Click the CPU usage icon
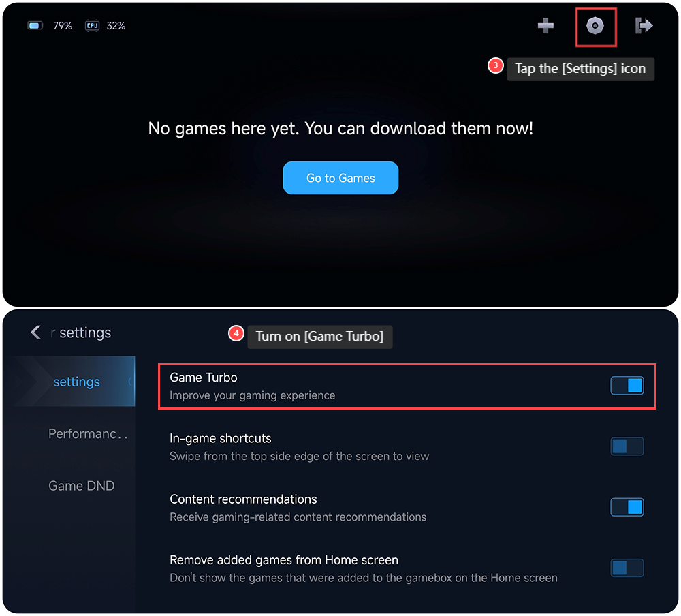The height and width of the screenshot is (616, 681). coord(92,26)
